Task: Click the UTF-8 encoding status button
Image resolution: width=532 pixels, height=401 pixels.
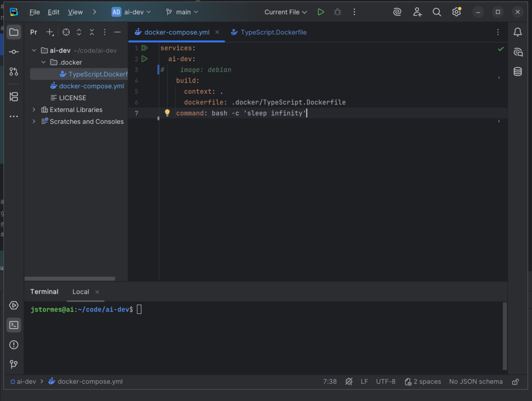Action: 385,382
